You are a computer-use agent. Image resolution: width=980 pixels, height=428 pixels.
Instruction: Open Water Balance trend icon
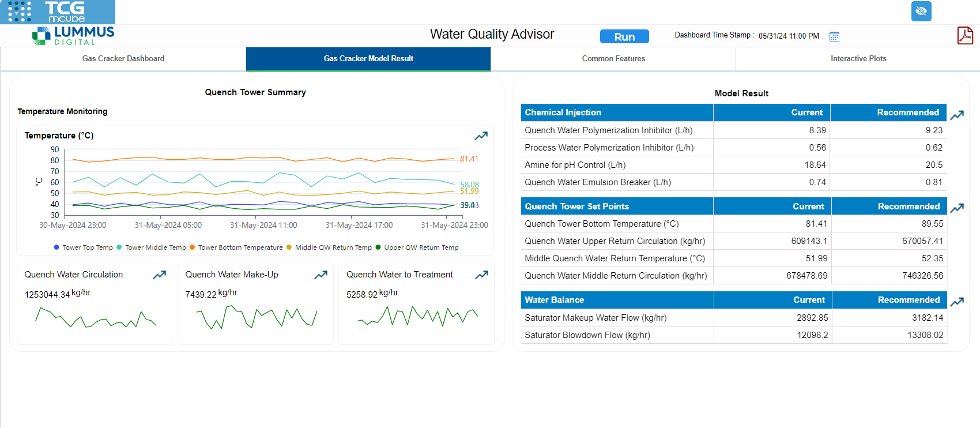957,302
